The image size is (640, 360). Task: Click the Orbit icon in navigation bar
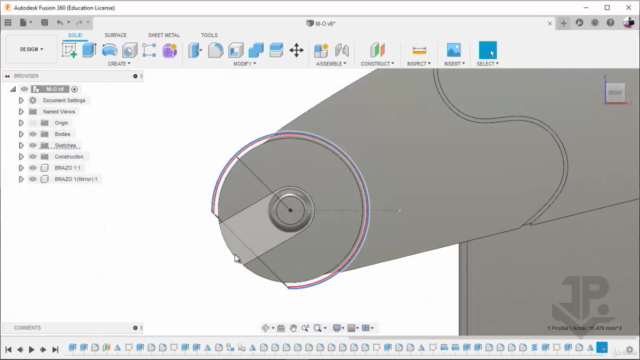[x=266, y=328]
